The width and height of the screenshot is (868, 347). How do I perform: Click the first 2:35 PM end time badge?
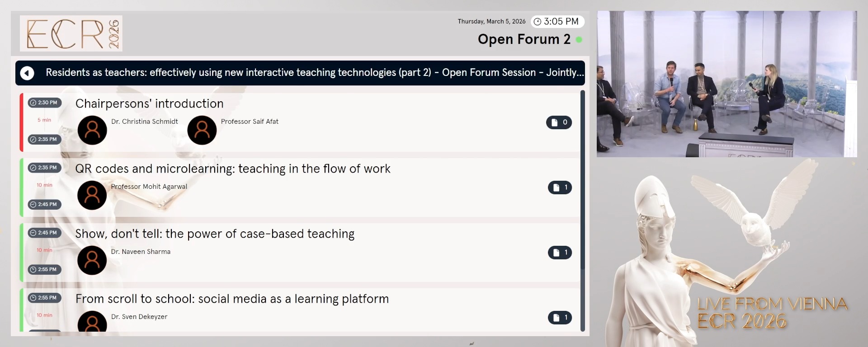click(x=44, y=140)
